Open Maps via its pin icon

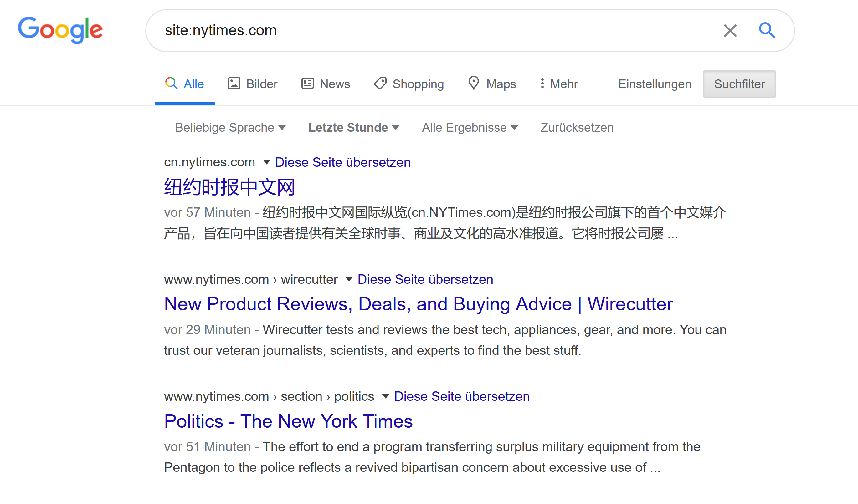(474, 84)
